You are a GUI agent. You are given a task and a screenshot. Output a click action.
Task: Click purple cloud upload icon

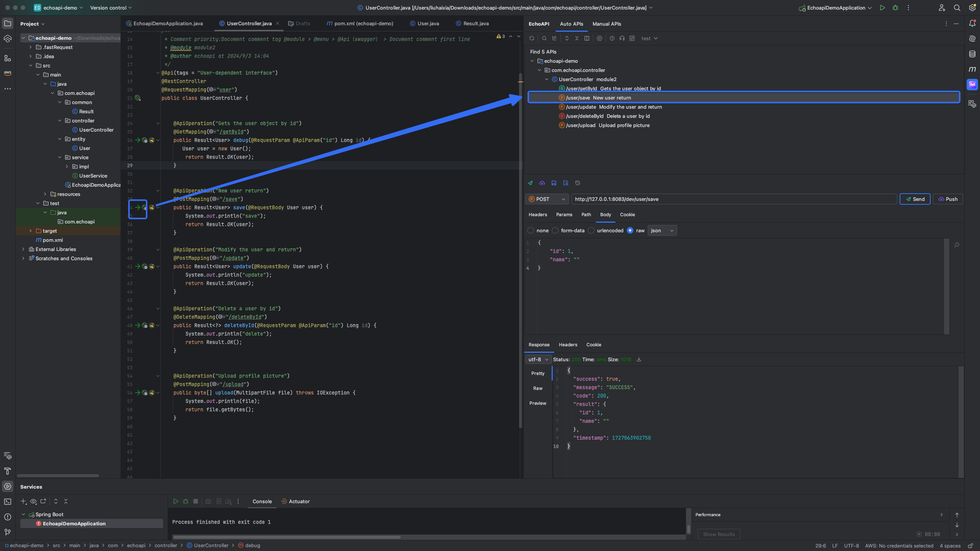(542, 183)
